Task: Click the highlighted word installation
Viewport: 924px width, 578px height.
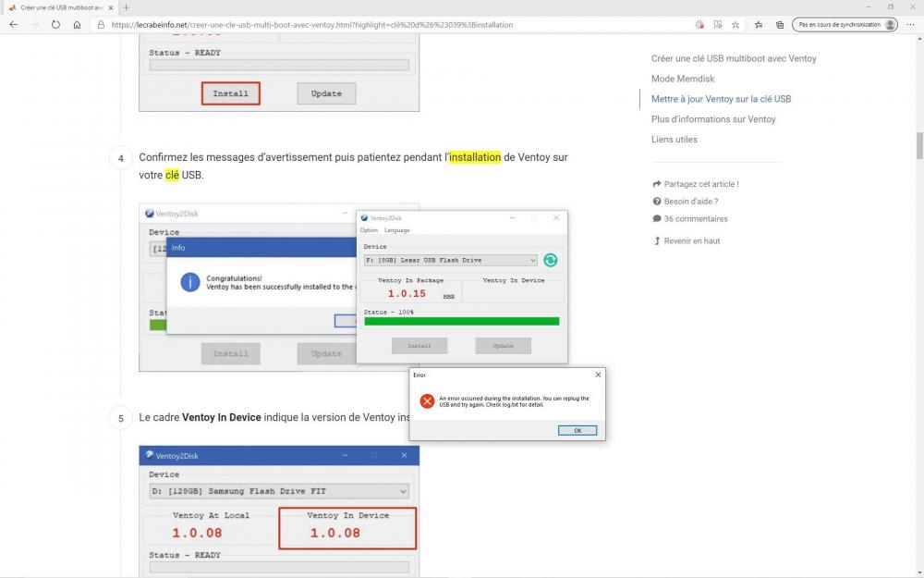Action: click(x=475, y=157)
